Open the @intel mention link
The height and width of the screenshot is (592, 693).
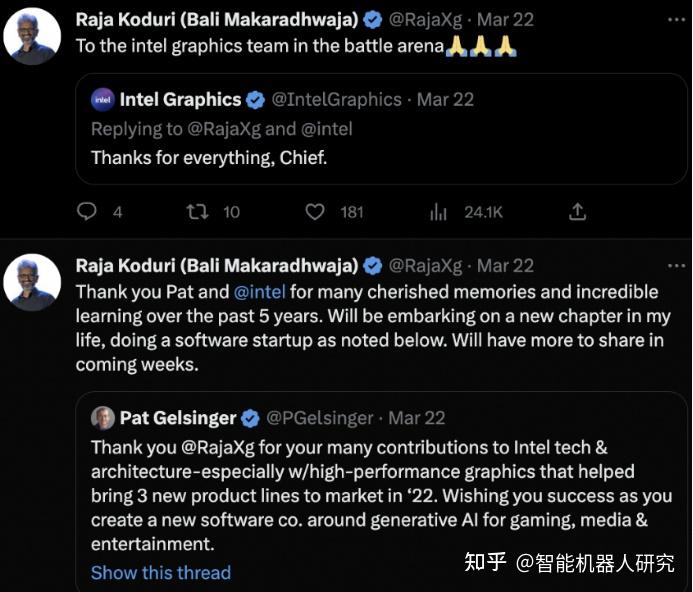coord(259,292)
